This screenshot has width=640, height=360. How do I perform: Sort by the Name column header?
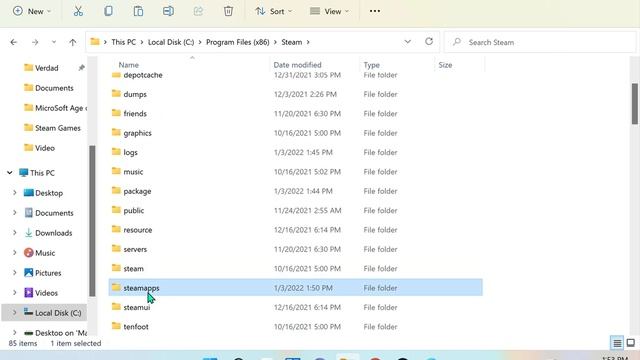[129, 64]
